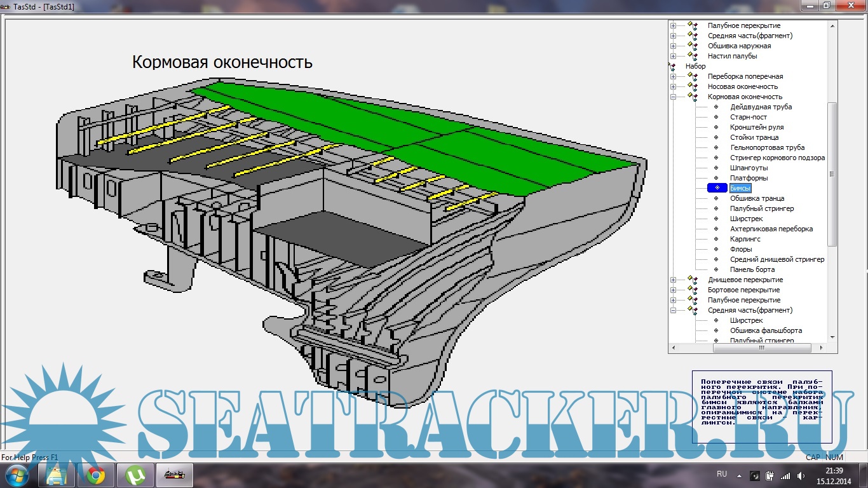Open uTorrent from the taskbar
Image resolution: width=868 pixels, height=488 pixels.
coord(135,475)
